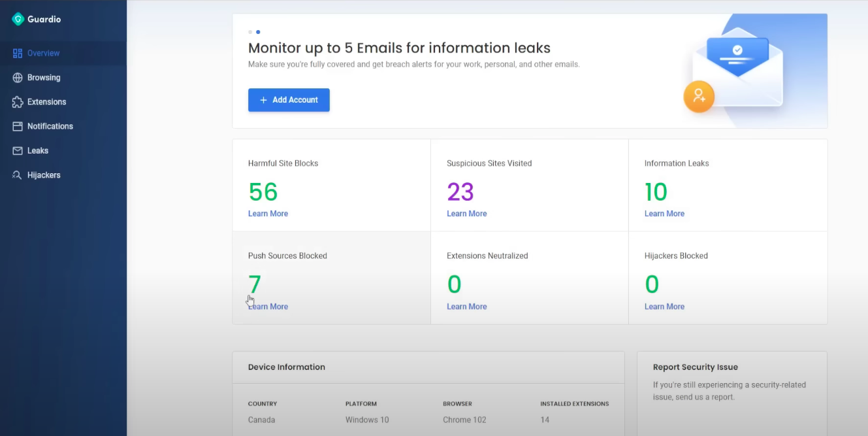The width and height of the screenshot is (868, 436).
Task: Select Notifications in the sidebar
Action: (x=63, y=126)
